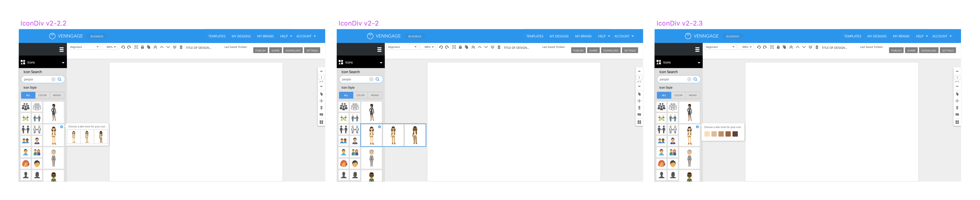
Task: Expand the Icons panel dropdown in IconDiv v2-2.3
Action: [699, 62]
